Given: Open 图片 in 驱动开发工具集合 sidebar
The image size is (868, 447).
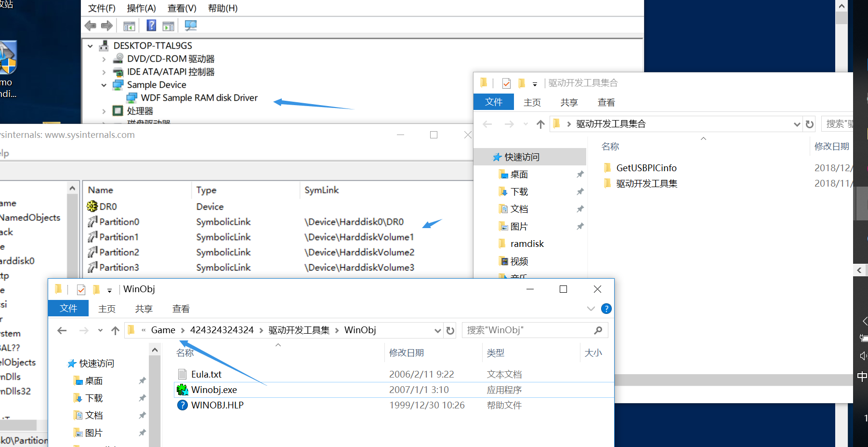Looking at the screenshot, I should 519,227.
